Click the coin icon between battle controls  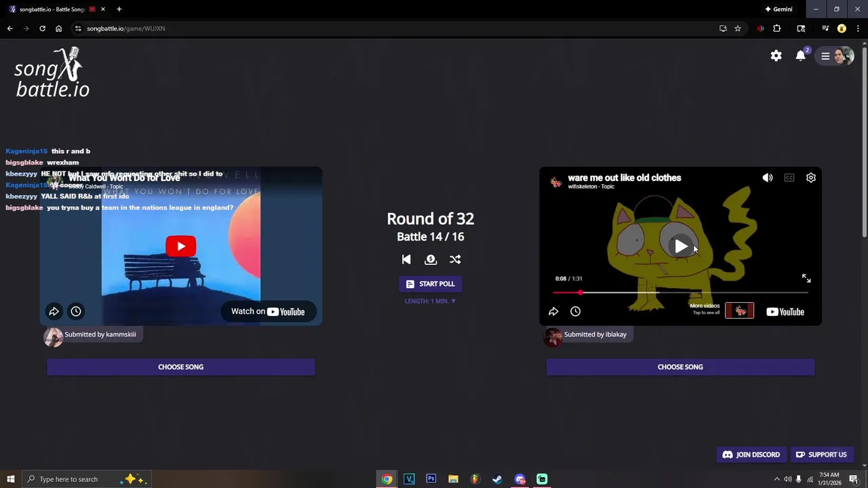(x=431, y=260)
